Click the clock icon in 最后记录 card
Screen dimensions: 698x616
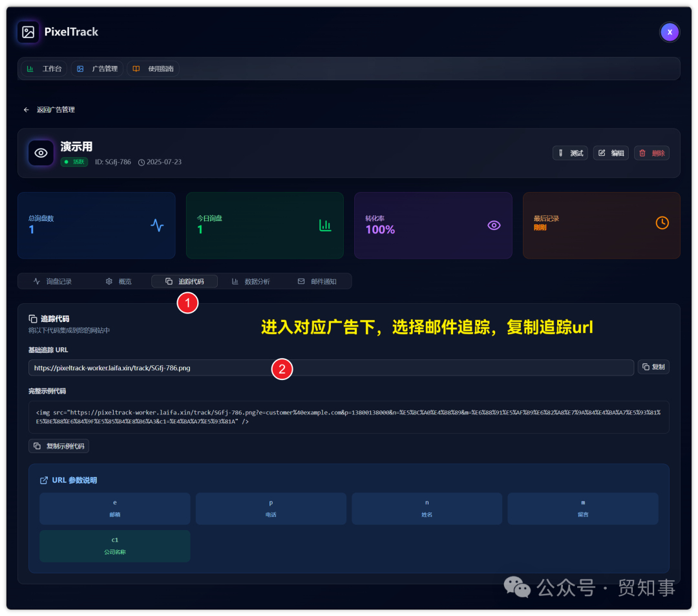click(662, 223)
